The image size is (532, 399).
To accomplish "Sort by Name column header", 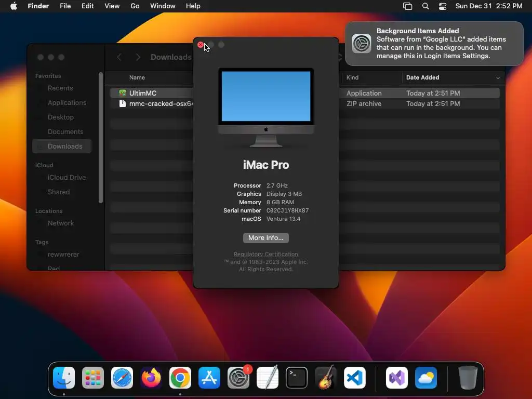I will (137, 78).
